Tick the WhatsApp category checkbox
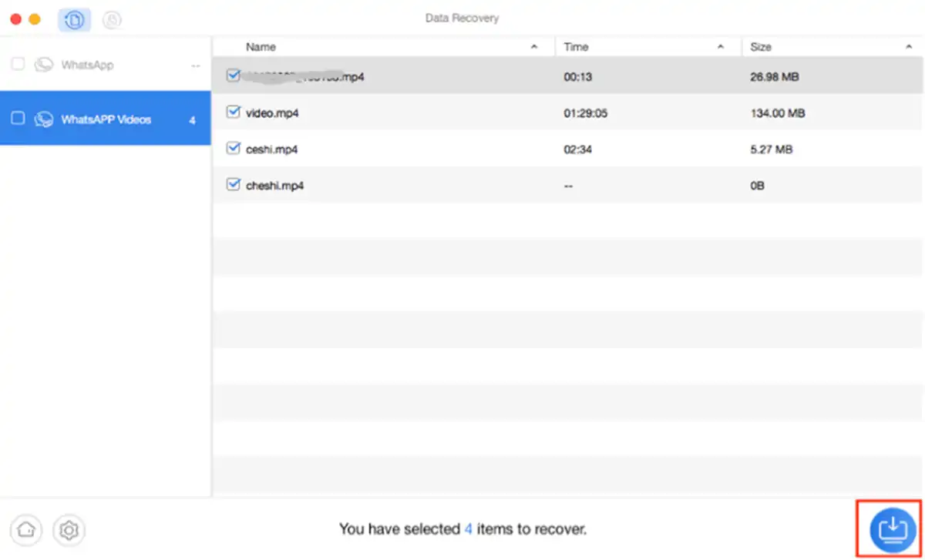Viewport: 925px width, 560px height. tap(18, 64)
